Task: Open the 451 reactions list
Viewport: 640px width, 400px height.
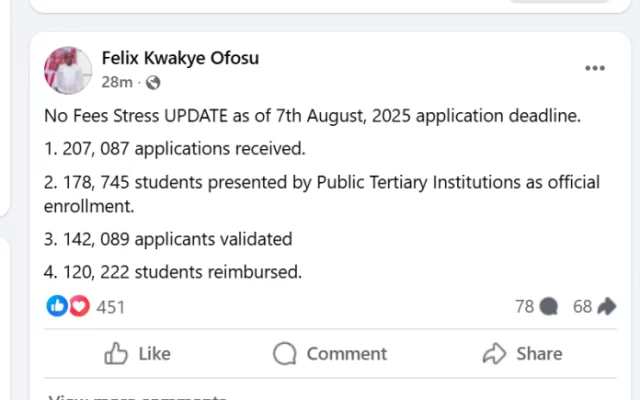Action: point(110,307)
